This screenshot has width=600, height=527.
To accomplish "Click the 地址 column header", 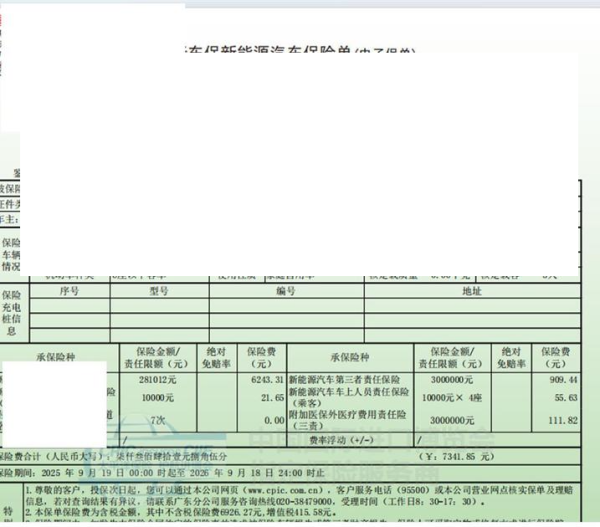I will coord(471,291).
